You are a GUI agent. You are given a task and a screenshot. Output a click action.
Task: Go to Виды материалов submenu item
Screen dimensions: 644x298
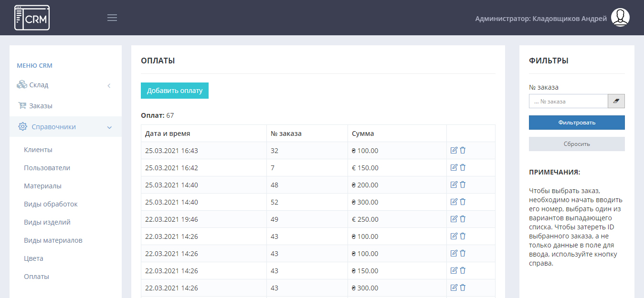click(x=53, y=240)
